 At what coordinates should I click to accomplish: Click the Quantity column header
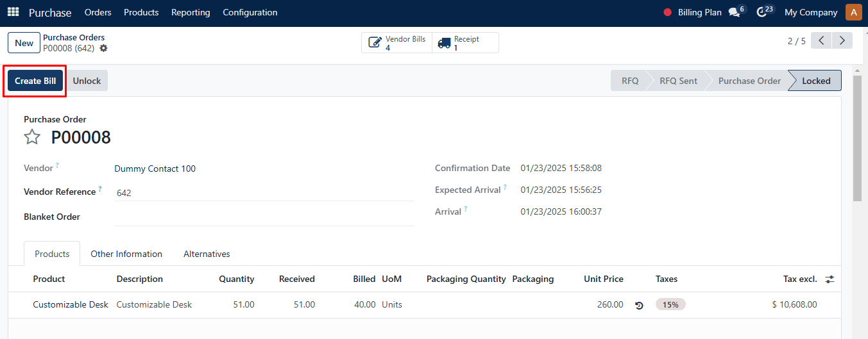tap(237, 279)
